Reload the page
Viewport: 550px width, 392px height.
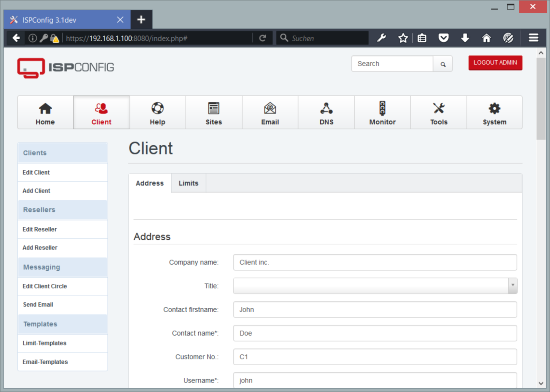click(x=262, y=38)
